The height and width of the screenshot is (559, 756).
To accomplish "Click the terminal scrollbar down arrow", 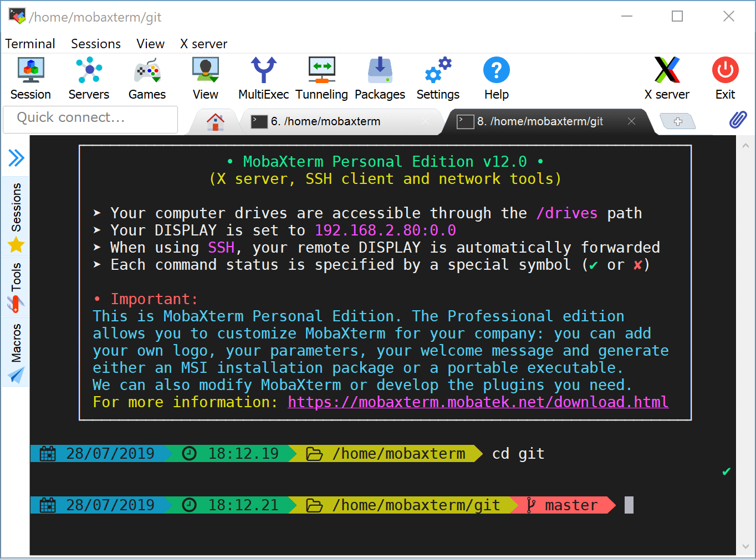I will click(x=745, y=547).
